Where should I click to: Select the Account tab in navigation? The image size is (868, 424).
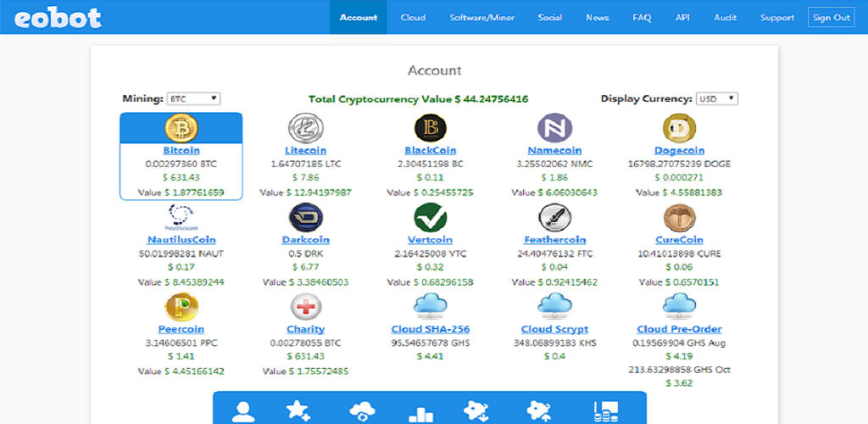(359, 17)
